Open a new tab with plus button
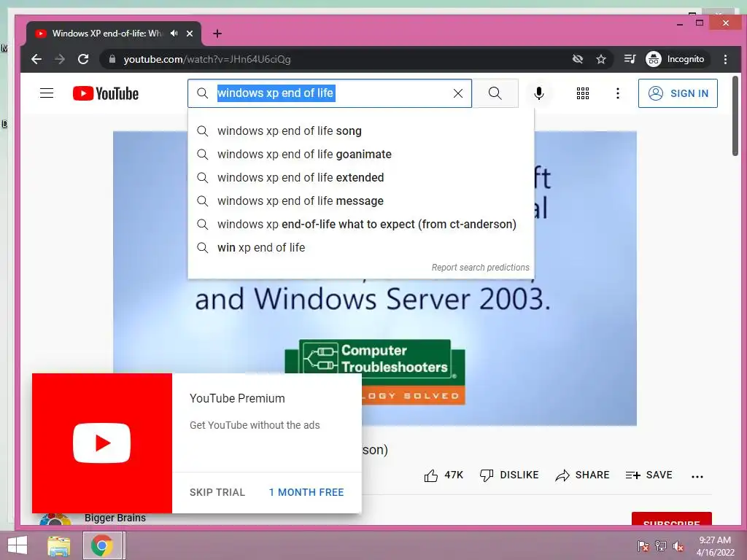This screenshot has height=560, width=747. 217,34
